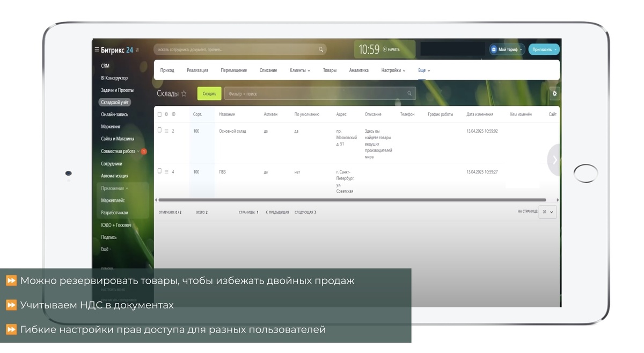Click the magnifier in the Фильтр + поиск field
Viewport: 644px width, 353px height.
click(x=409, y=93)
